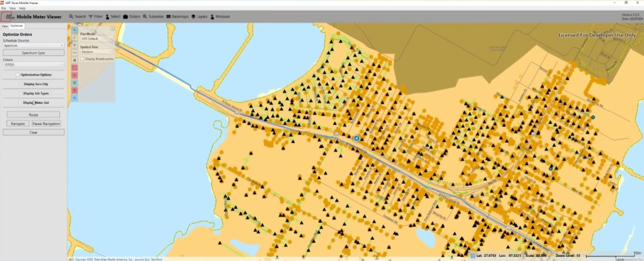Switch to the View tab
The width and height of the screenshot is (644, 261).
pos(4,26)
